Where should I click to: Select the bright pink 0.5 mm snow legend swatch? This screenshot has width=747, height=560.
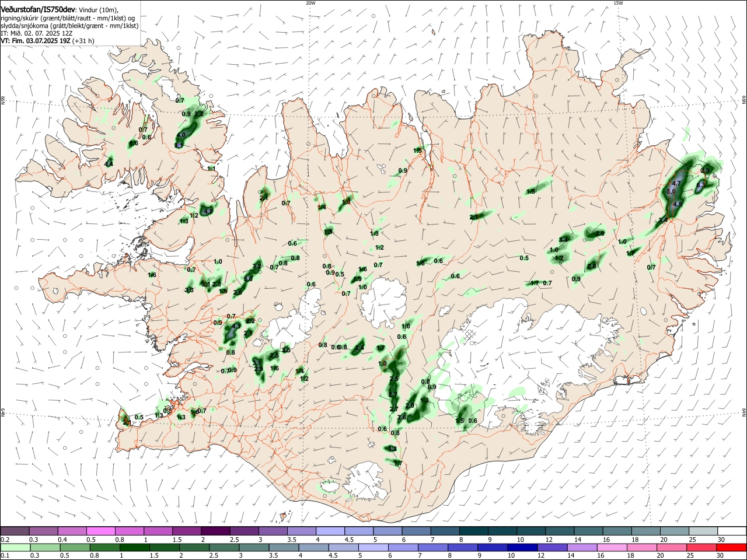[100, 531]
